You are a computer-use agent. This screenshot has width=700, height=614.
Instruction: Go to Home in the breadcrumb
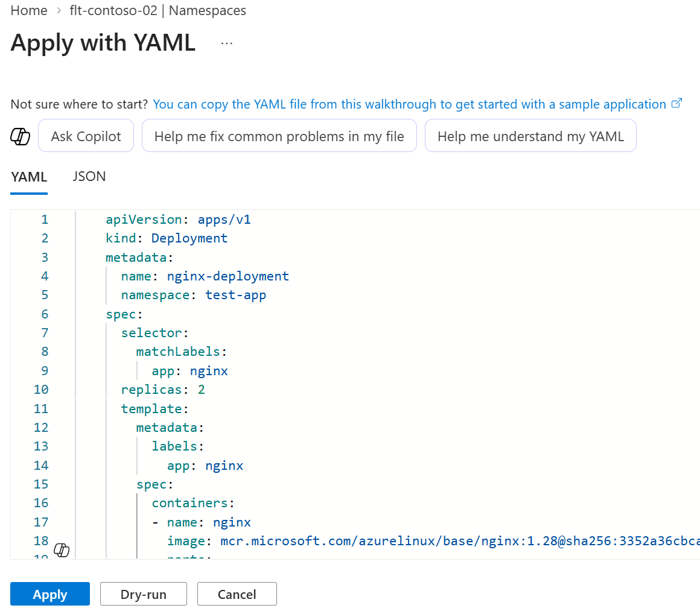pyautogui.click(x=29, y=10)
